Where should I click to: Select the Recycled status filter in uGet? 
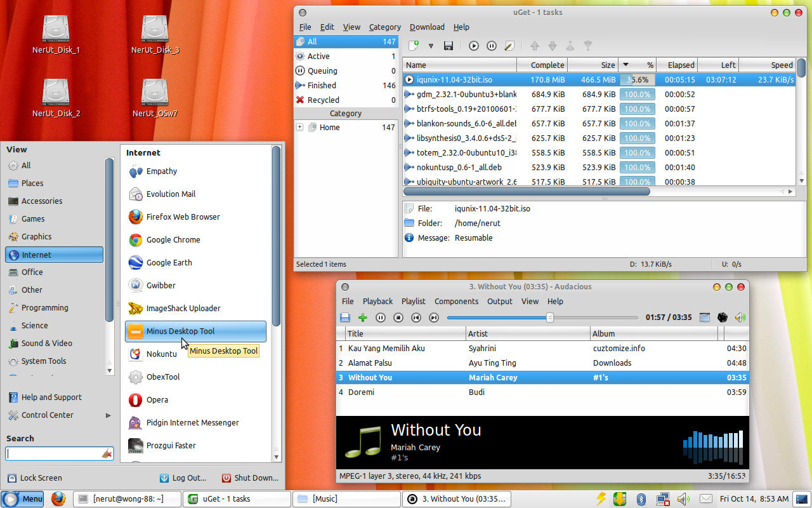[346, 100]
